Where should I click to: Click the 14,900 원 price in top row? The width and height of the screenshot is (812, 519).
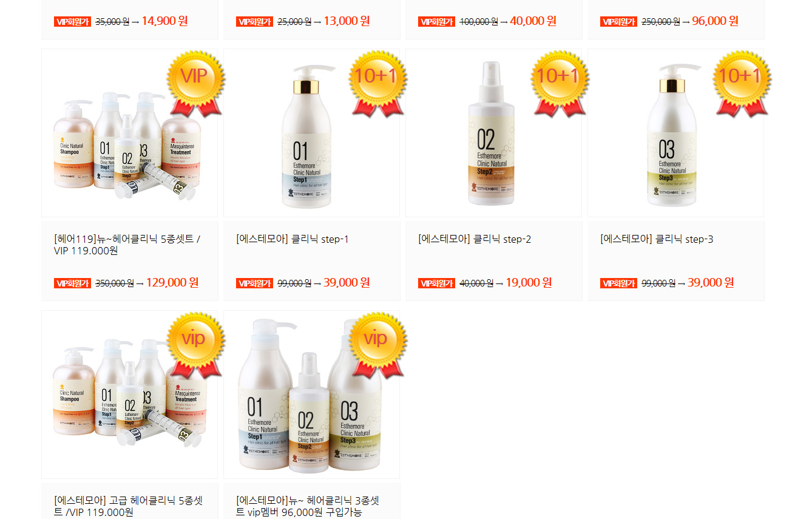(164, 21)
